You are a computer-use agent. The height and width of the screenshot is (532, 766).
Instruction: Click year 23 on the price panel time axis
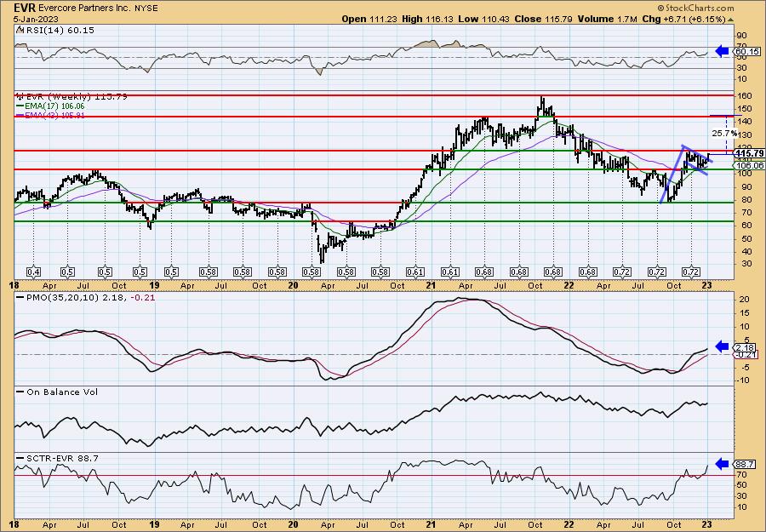click(708, 285)
